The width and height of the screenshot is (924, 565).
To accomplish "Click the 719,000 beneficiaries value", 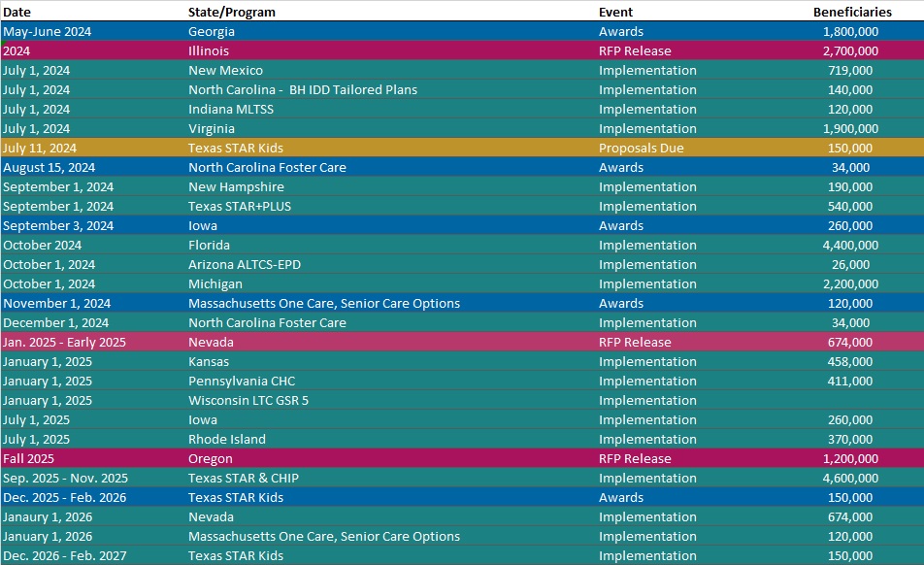I will 850,70.
